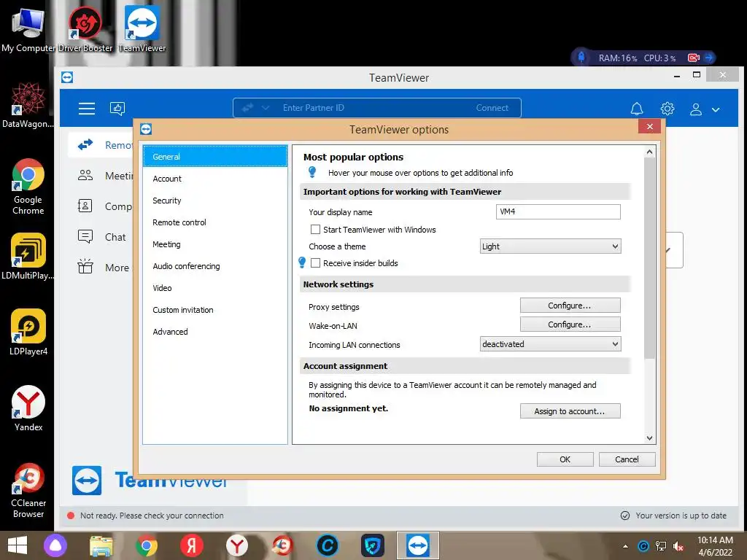Expand the connection mode dropdown in Partner ID bar
747x560 pixels.
(266, 108)
